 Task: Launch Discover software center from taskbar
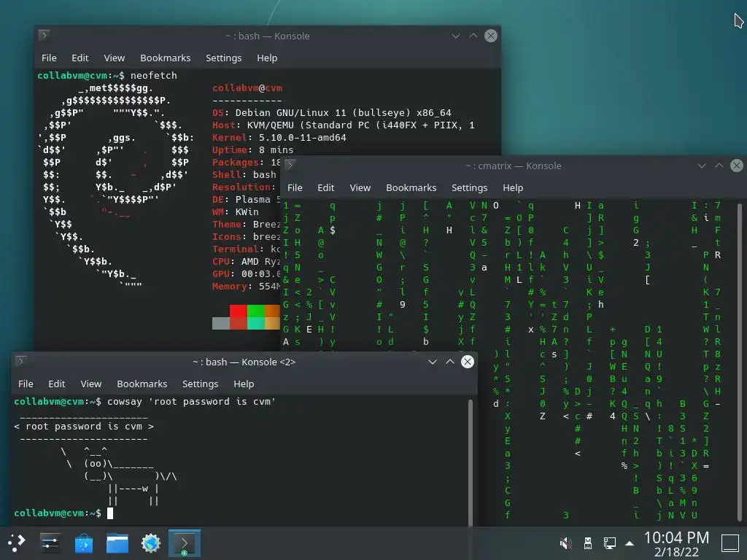(84, 542)
